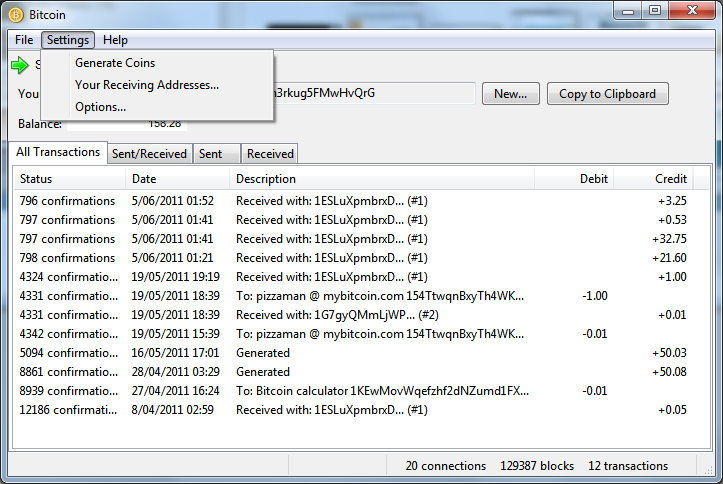Select the All Transactions tab
Viewport: 723px width, 484px height.
coord(58,152)
